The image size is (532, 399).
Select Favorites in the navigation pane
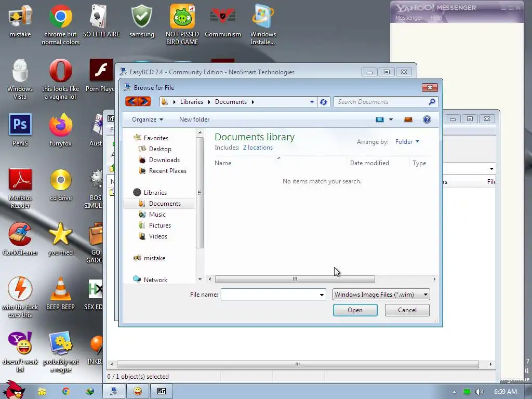click(156, 138)
